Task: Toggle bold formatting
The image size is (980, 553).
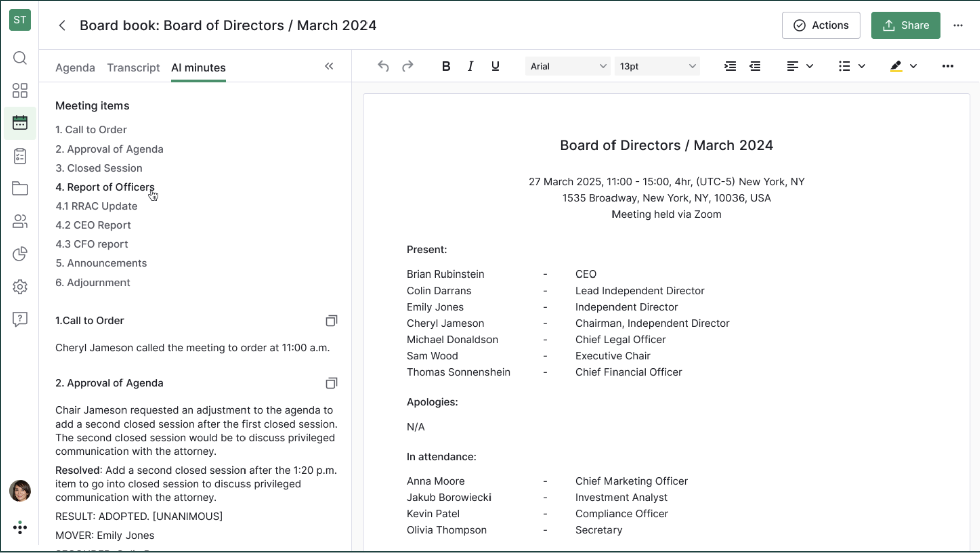Action: (446, 66)
